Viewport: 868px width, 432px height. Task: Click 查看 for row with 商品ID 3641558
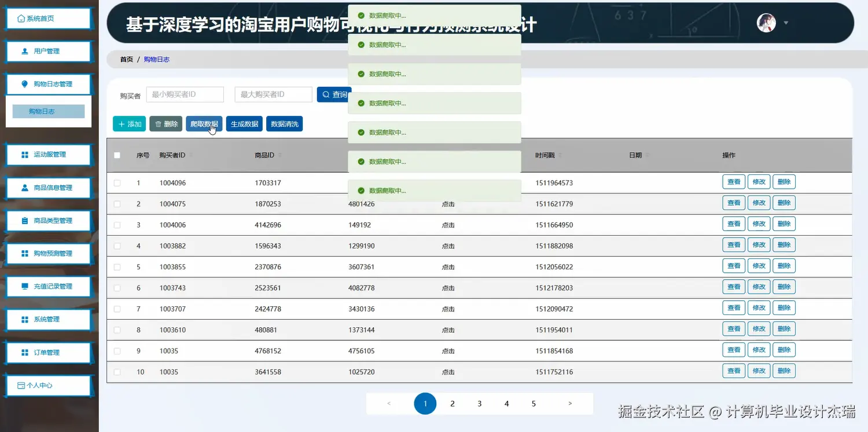click(734, 371)
